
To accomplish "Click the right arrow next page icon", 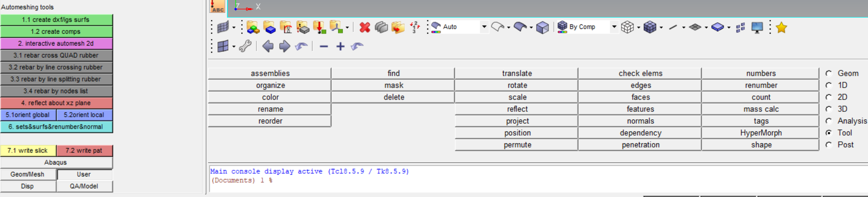I will [x=284, y=46].
